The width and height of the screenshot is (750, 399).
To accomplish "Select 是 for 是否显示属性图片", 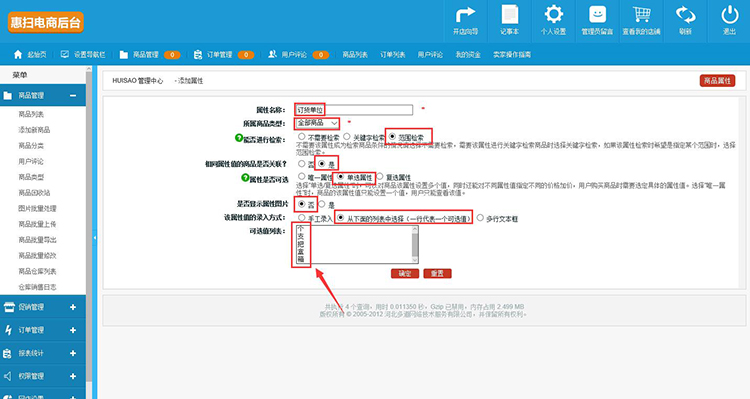I will click(x=322, y=204).
